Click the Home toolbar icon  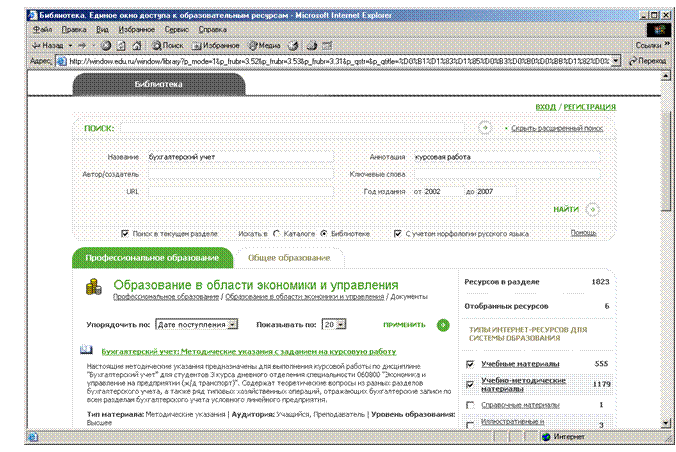pos(137,45)
